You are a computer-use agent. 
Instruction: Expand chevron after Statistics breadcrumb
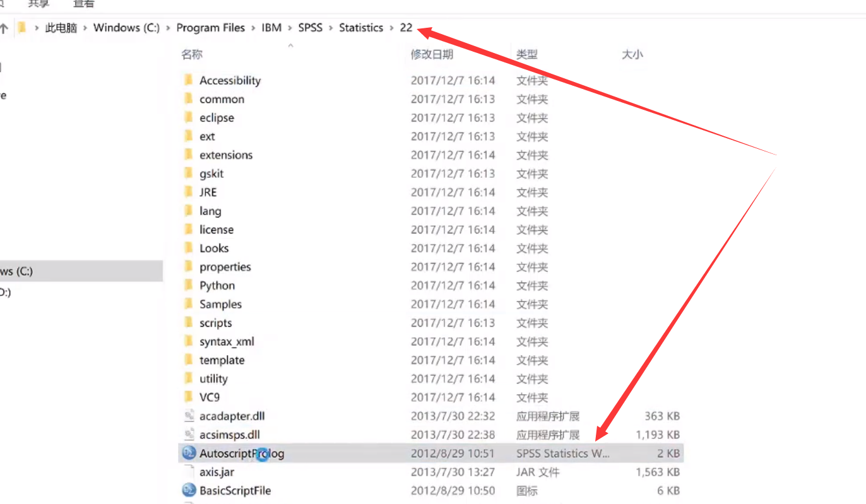coord(391,28)
